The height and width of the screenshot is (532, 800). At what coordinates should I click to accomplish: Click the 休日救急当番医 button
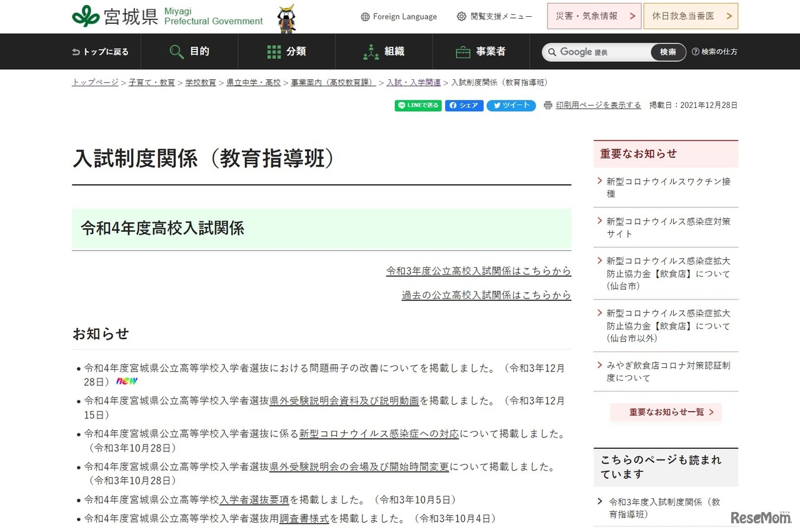click(x=690, y=16)
